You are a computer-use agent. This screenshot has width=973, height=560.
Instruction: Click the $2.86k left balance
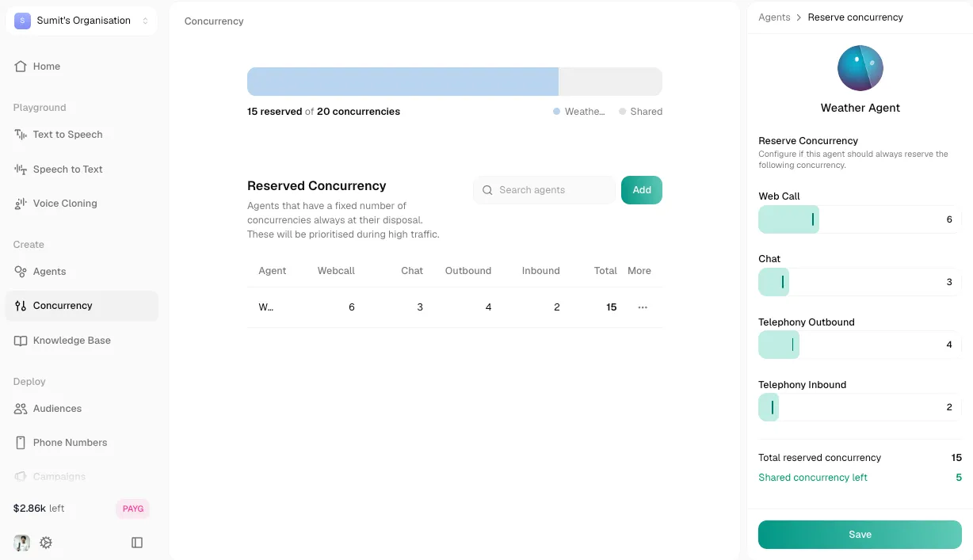pyautogui.click(x=39, y=509)
